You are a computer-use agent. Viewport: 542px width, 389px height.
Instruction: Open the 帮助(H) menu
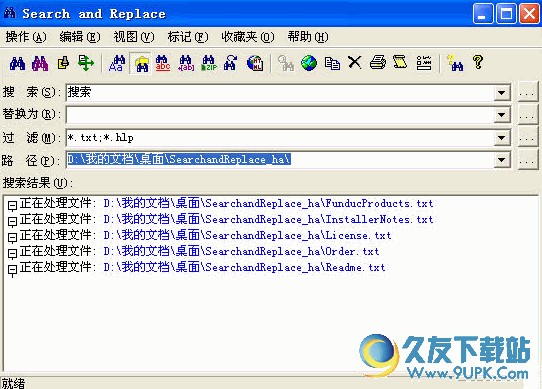pos(308,37)
